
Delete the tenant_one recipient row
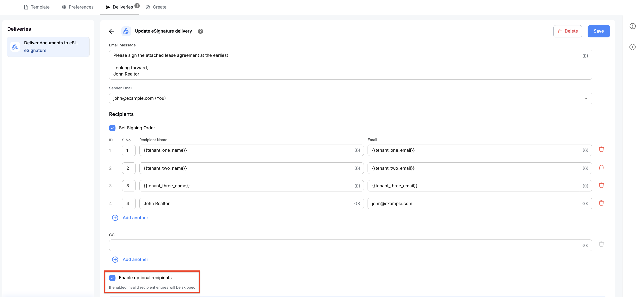[x=601, y=149]
